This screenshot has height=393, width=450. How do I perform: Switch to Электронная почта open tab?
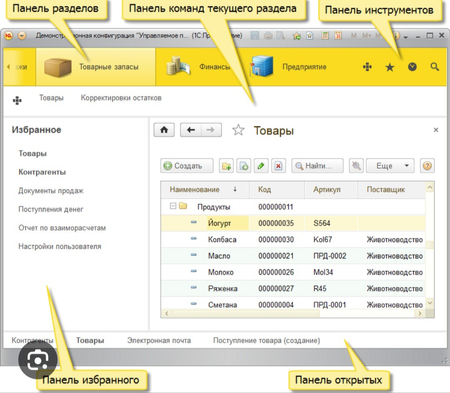[x=159, y=340]
